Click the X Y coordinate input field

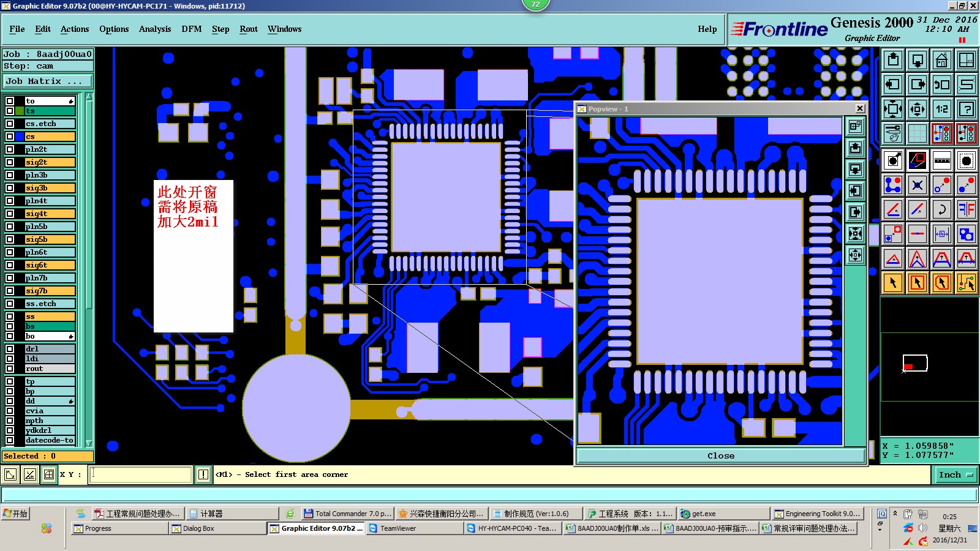coord(141,474)
